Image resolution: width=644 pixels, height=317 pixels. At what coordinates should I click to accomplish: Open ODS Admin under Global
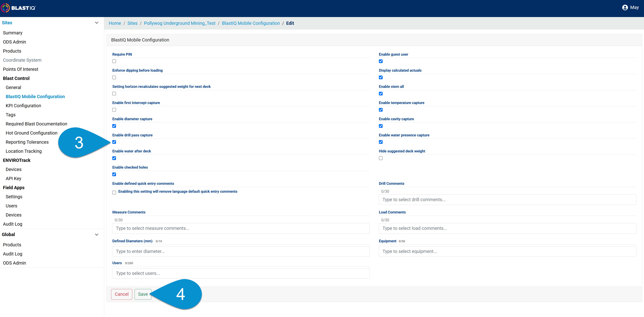(x=15, y=263)
